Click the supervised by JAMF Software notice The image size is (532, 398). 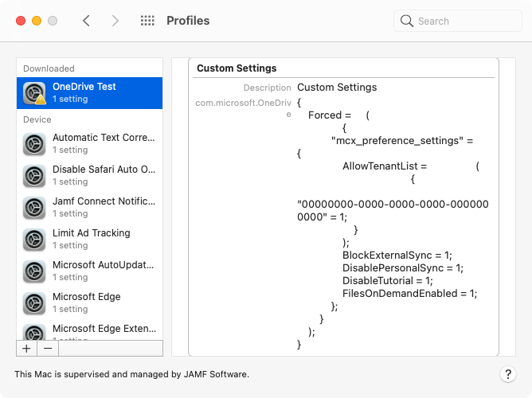pos(131,374)
